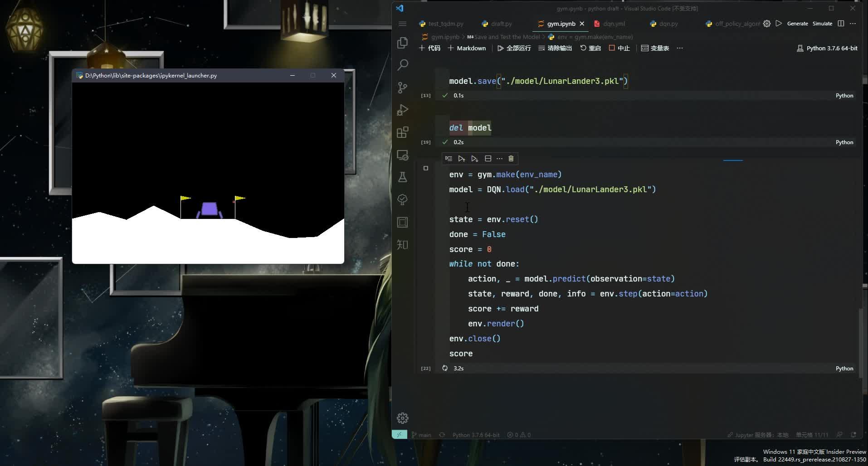This screenshot has width=868, height=466.
Task: Open the Extensions view
Action: click(402, 132)
